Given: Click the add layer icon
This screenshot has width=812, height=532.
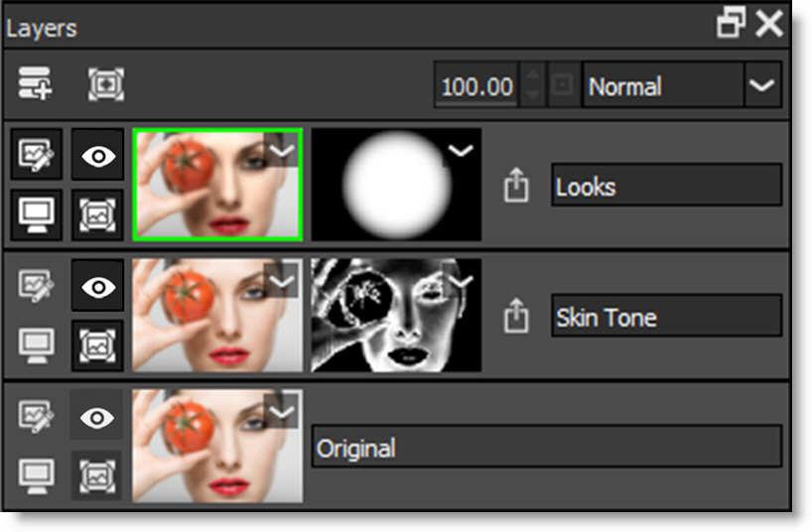Looking at the screenshot, I should (x=36, y=85).
